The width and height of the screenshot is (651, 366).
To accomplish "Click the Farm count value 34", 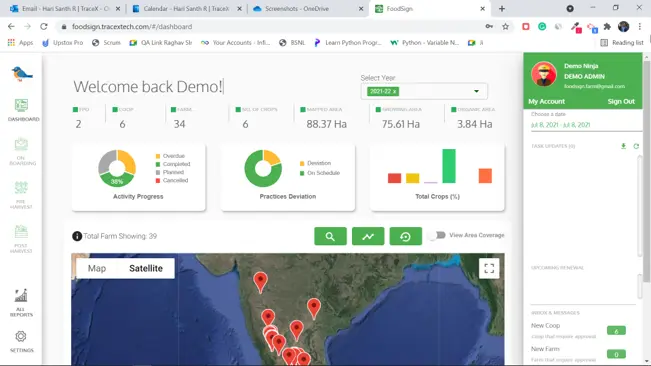I will (x=179, y=124).
